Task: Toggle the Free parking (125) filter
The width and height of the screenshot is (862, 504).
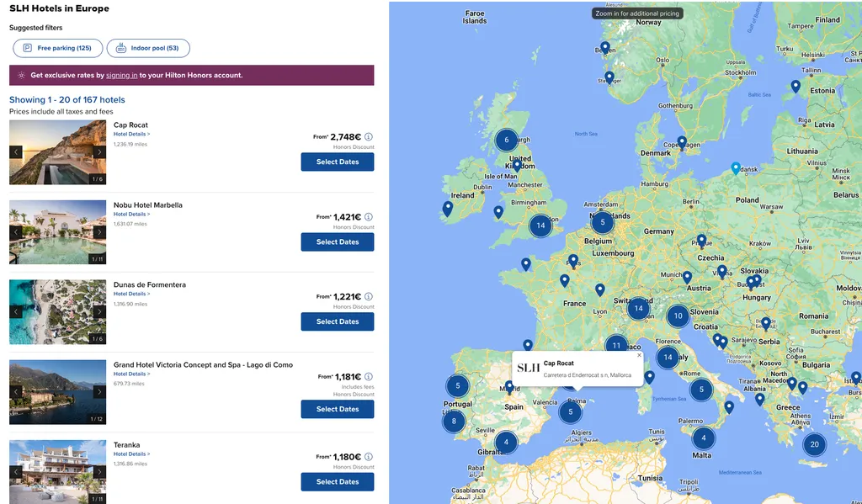Action: point(58,48)
